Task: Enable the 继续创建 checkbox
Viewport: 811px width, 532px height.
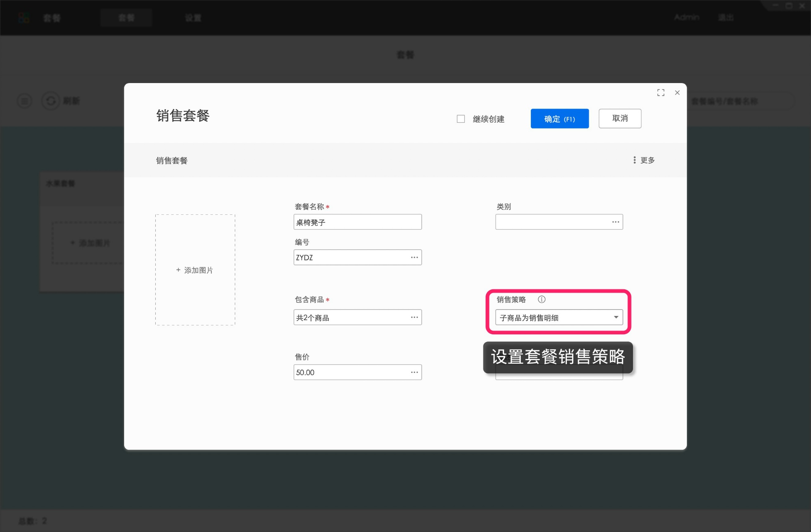Action: click(x=461, y=118)
